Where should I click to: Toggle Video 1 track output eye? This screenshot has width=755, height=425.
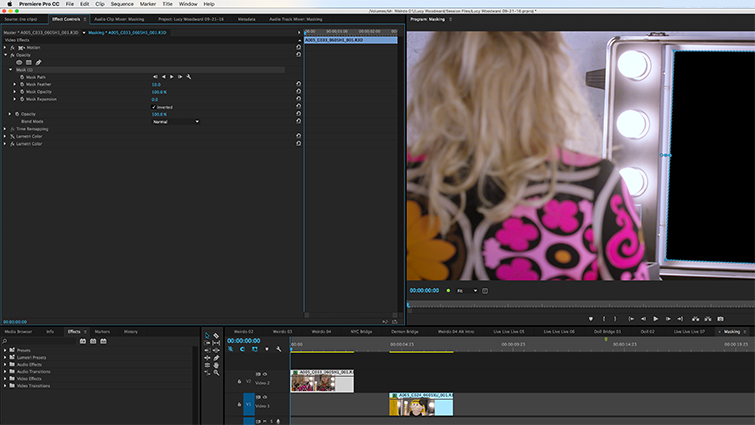pyautogui.click(x=265, y=397)
